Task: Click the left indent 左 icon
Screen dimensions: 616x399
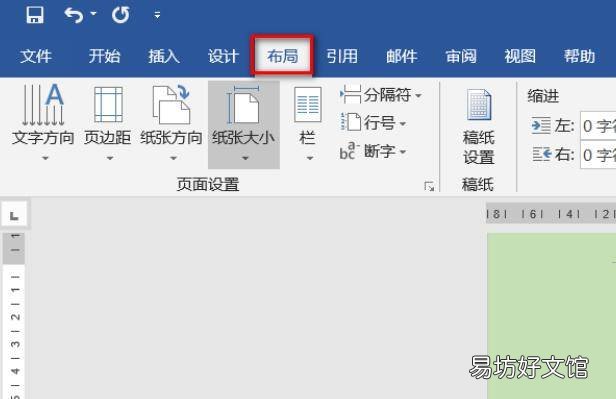Action: click(x=541, y=126)
